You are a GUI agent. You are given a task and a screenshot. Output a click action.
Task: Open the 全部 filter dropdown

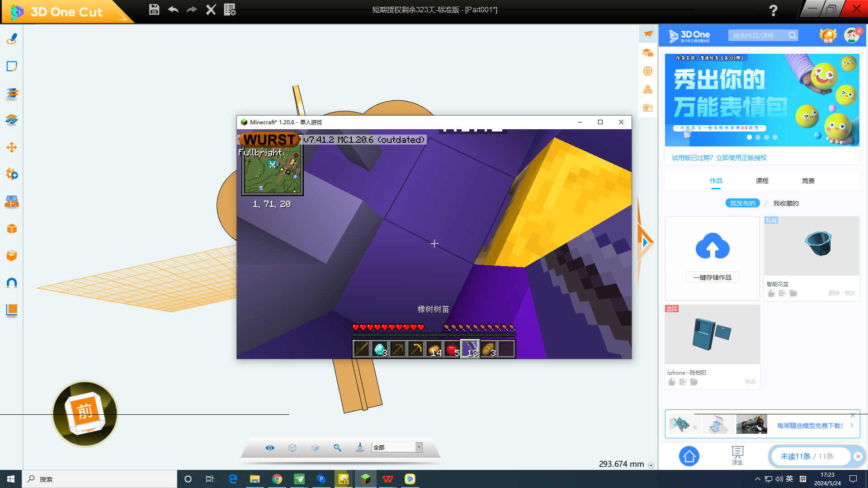point(419,447)
